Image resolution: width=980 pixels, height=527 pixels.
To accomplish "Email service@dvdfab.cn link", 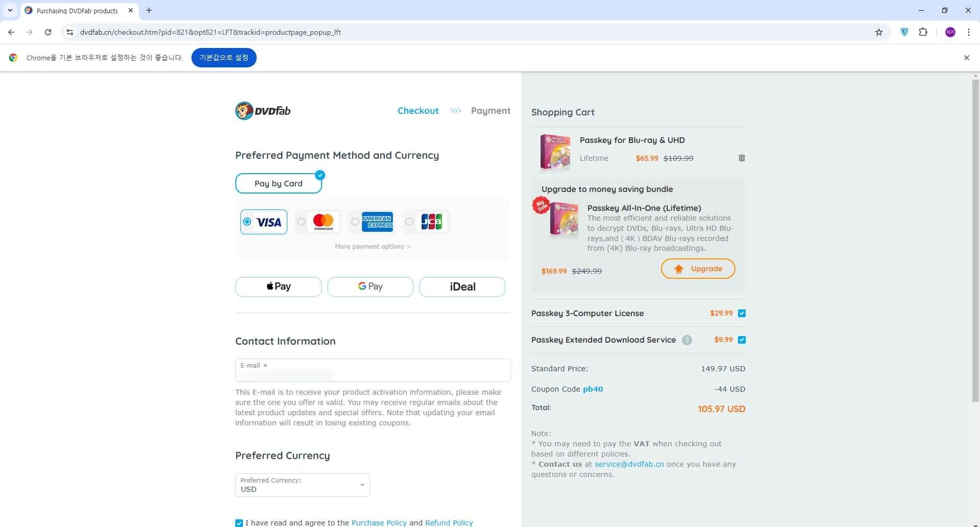I will tap(629, 464).
